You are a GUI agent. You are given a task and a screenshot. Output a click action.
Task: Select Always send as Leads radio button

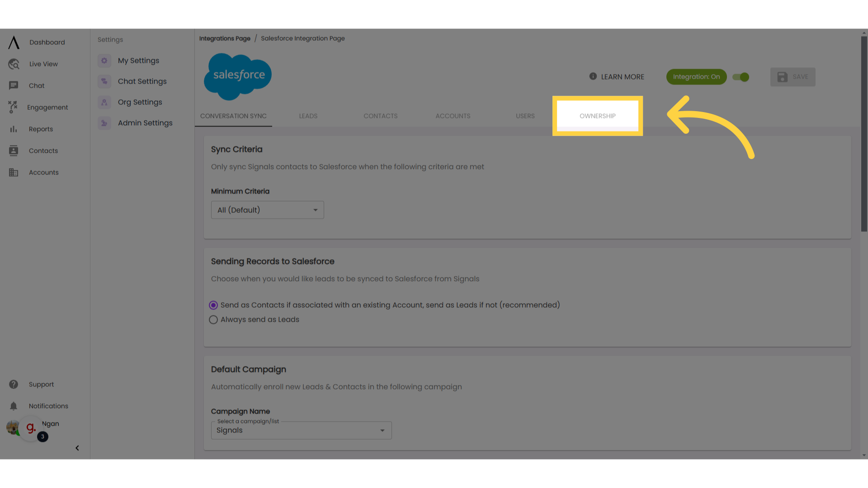(213, 319)
